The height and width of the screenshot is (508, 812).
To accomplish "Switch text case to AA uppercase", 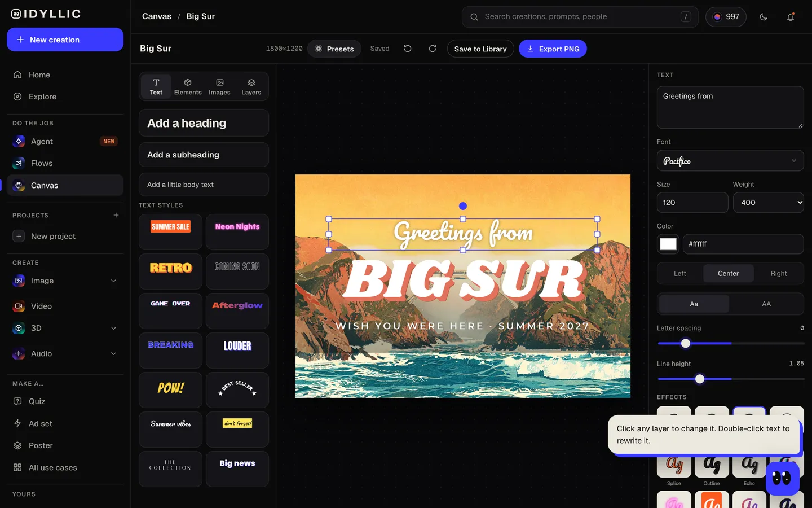I will click(766, 304).
